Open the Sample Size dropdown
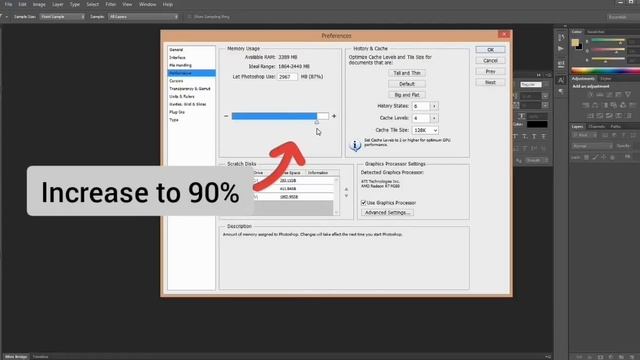 tap(62, 17)
